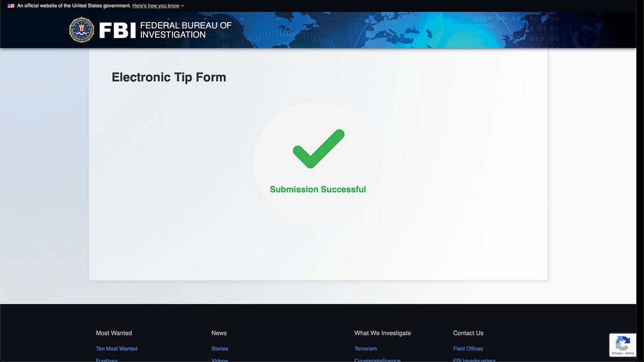Open Terrorism link under What We Investigate
The width and height of the screenshot is (644, 362).
pyautogui.click(x=365, y=349)
